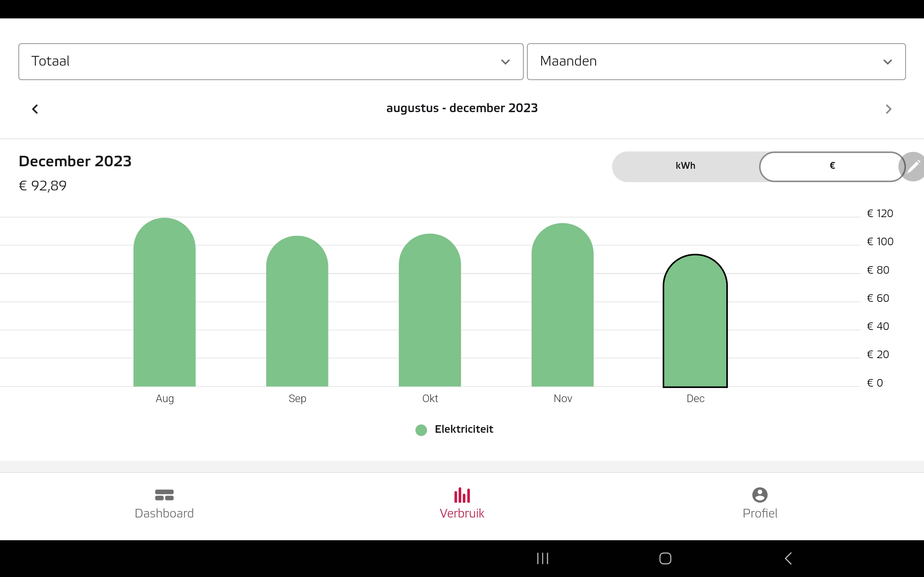Select the € cost toggle option
Screen dimensions: 924x577
click(832, 166)
